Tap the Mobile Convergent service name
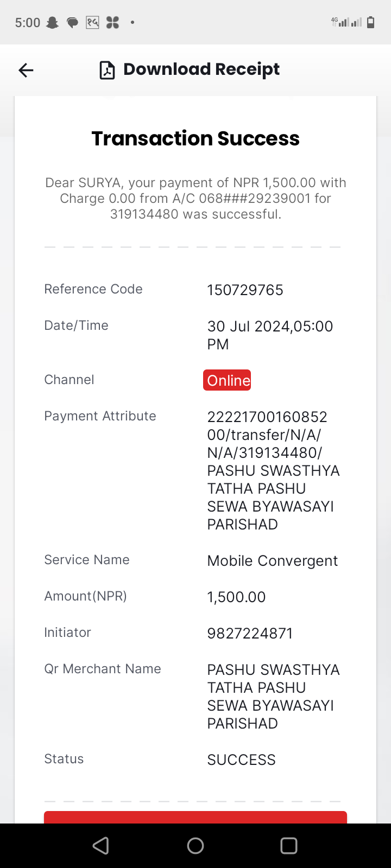The width and height of the screenshot is (391, 868). coord(273,561)
